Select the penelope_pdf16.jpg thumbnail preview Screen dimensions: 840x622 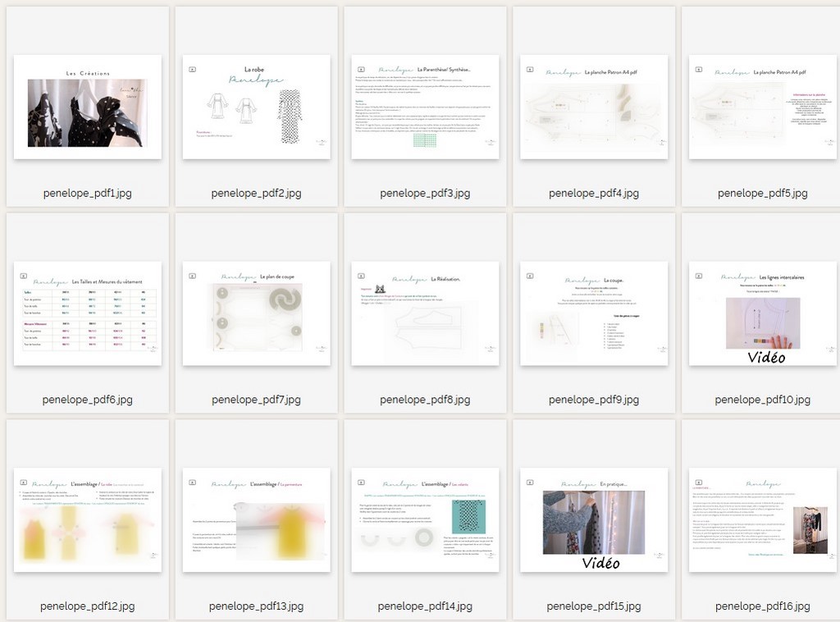[762, 520]
